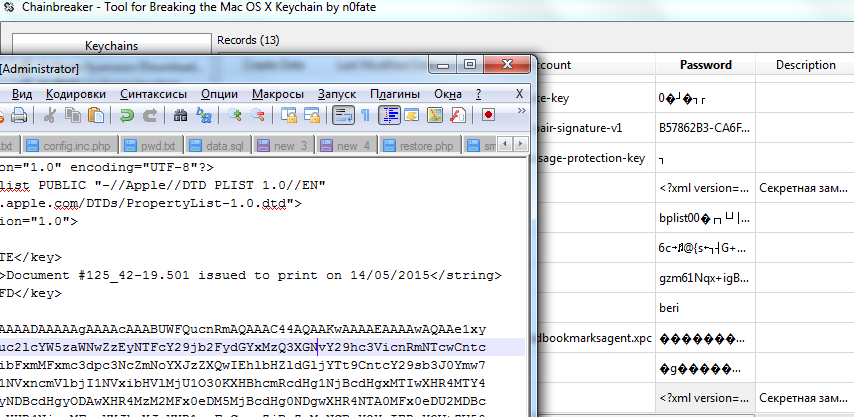Switch to restore.php tab
The height and width of the screenshot is (417, 854).
click(x=421, y=146)
